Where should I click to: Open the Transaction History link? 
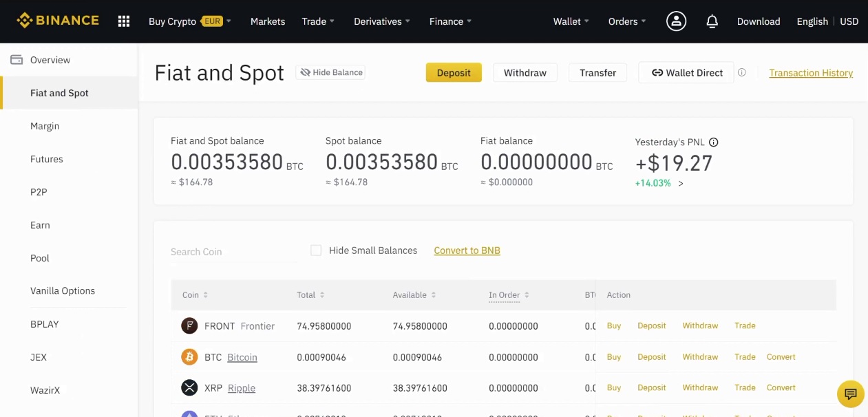point(811,73)
